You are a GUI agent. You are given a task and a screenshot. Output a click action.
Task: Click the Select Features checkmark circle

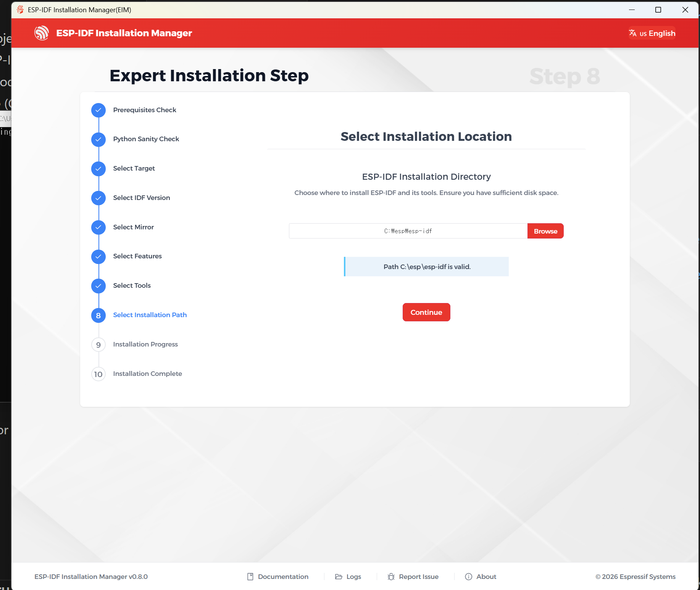click(x=98, y=257)
